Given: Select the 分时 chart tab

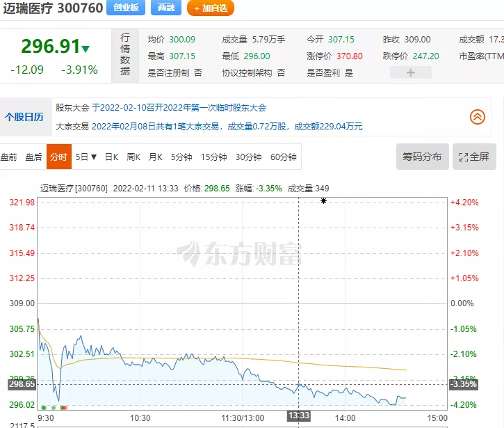Looking at the screenshot, I should (x=59, y=157).
